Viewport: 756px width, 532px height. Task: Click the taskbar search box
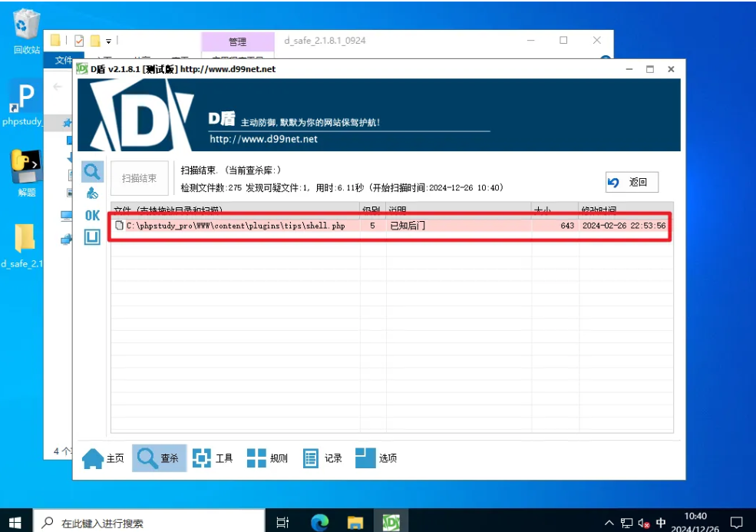pyautogui.click(x=149, y=523)
